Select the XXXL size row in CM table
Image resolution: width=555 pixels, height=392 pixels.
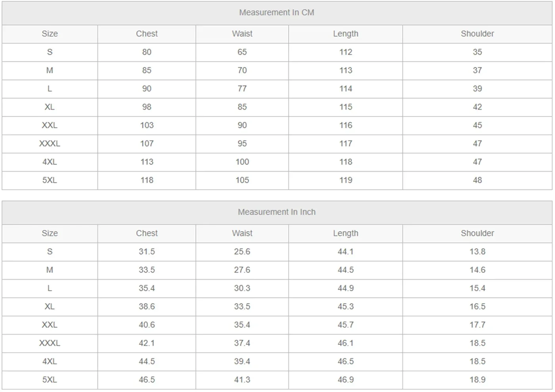tap(277, 143)
